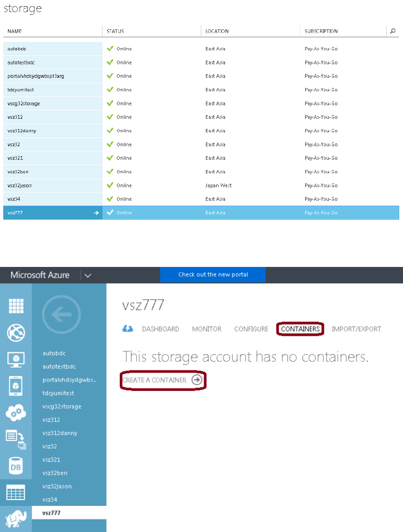
Task: Switch to the Import/Export tab
Action: 356,329
